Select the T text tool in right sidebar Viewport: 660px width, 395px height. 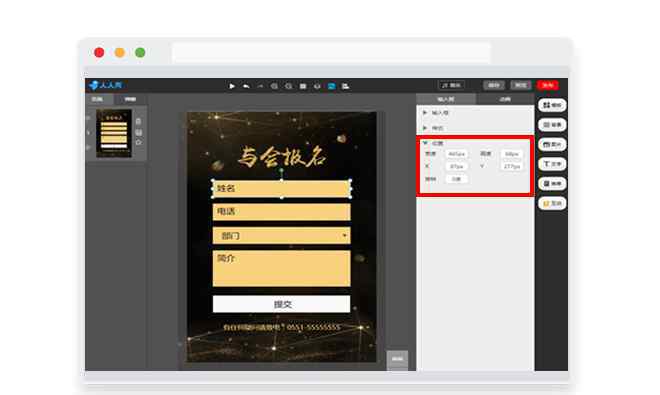[552, 164]
